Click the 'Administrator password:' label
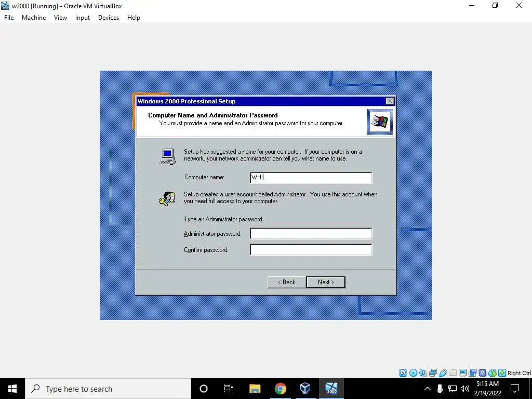The image size is (532, 399). [x=212, y=234]
